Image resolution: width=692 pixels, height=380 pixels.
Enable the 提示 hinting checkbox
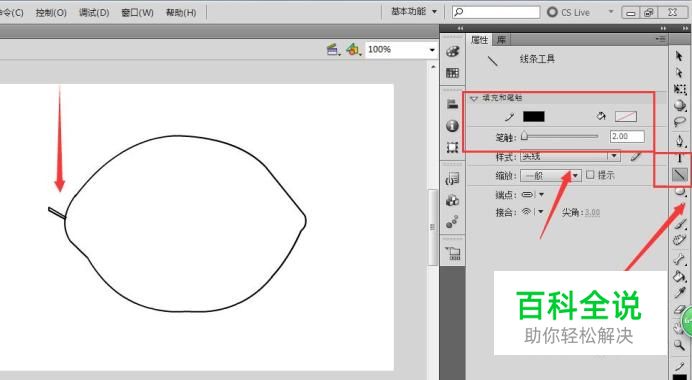click(x=590, y=175)
